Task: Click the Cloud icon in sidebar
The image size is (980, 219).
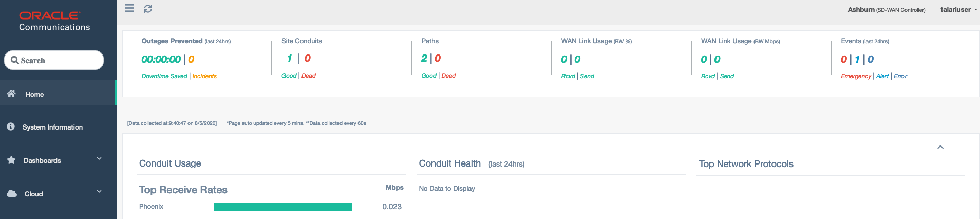Action: point(12,193)
